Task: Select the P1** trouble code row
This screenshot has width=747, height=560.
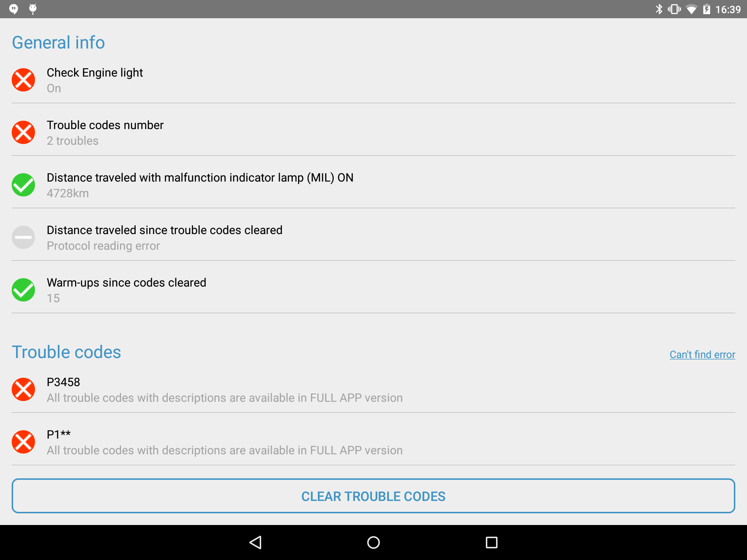Action: pos(373,442)
